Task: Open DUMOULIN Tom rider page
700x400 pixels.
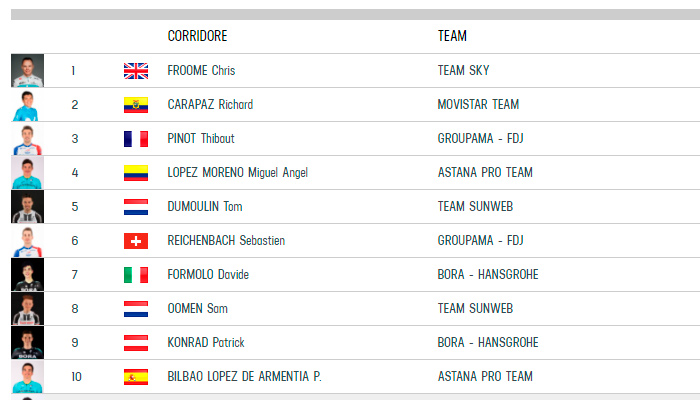Action: tap(205, 207)
